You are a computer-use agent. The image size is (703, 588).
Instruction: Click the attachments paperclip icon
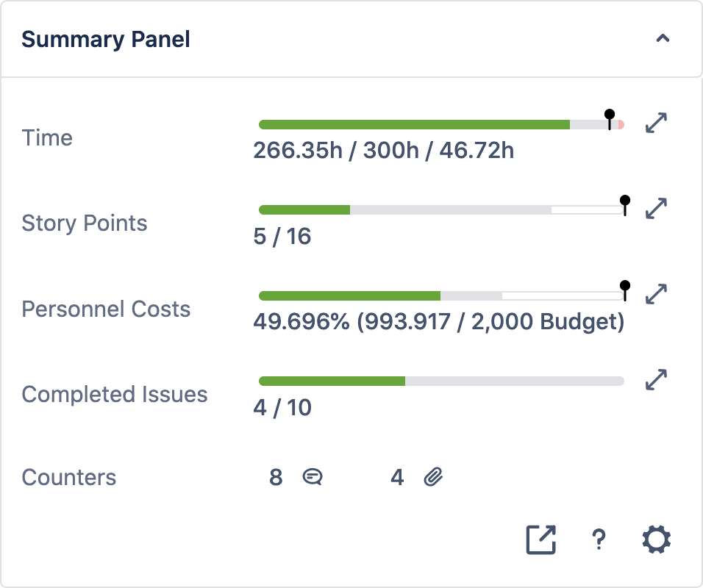[x=433, y=477]
